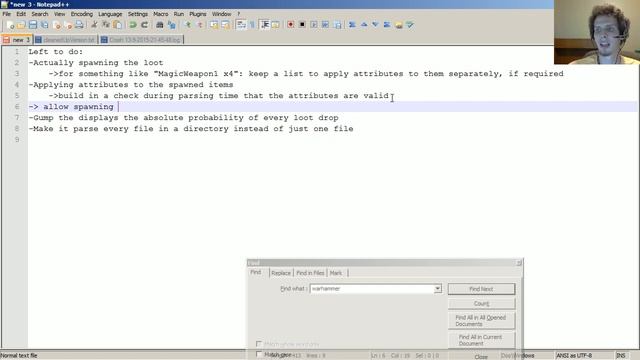Close the Find dialog with its X
The width and height of the screenshot is (640, 360).
click(x=519, y=263)
